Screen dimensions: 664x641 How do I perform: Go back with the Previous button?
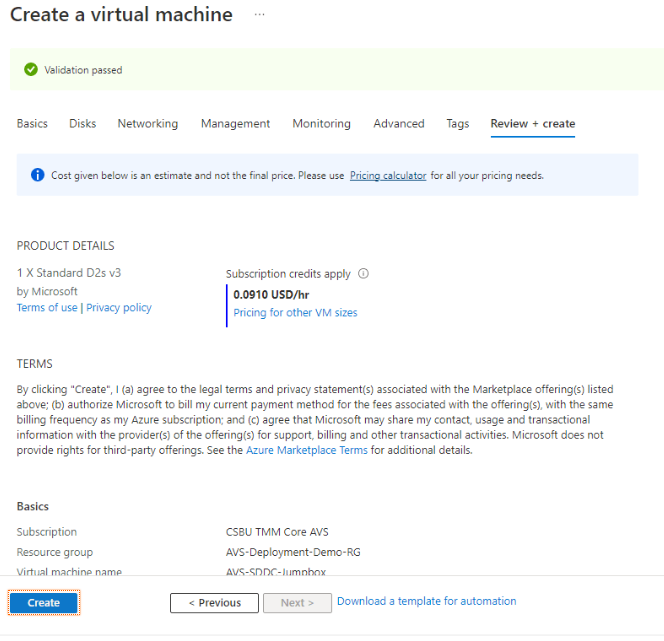(x=215, y=603)
